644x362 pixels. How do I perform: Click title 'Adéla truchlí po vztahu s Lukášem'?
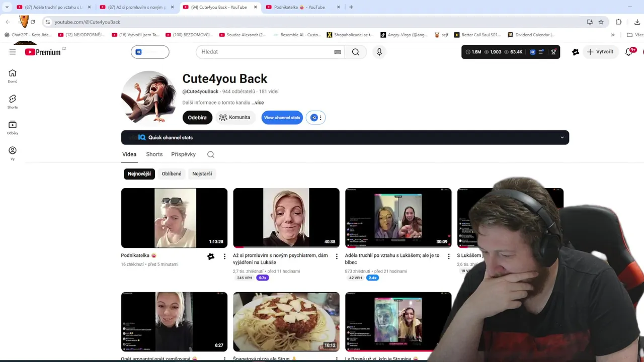point(392,259)
